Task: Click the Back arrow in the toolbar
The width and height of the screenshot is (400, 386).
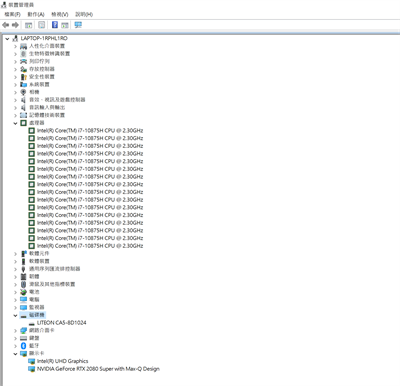Action: (x=5, y=25)
